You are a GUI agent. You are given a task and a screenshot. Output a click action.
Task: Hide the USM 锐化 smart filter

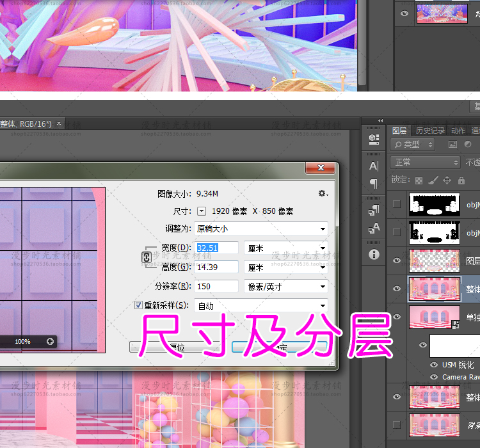435,365
